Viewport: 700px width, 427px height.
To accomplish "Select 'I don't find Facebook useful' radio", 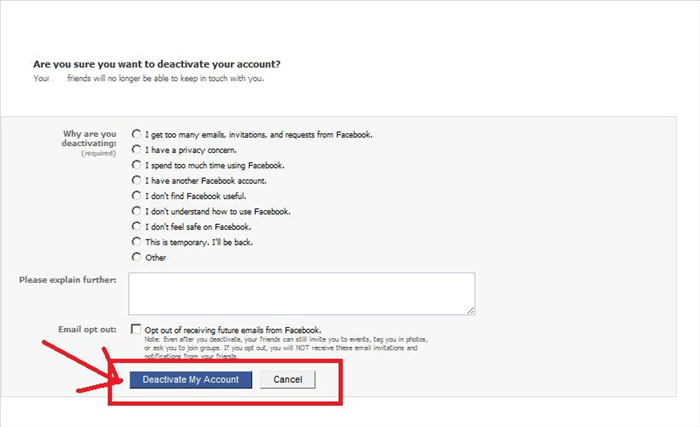I will click(136, 195).
